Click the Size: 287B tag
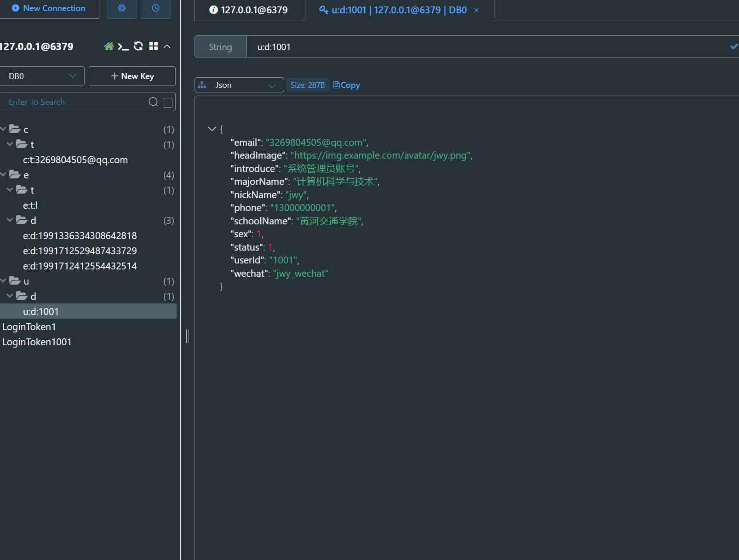 308,85
